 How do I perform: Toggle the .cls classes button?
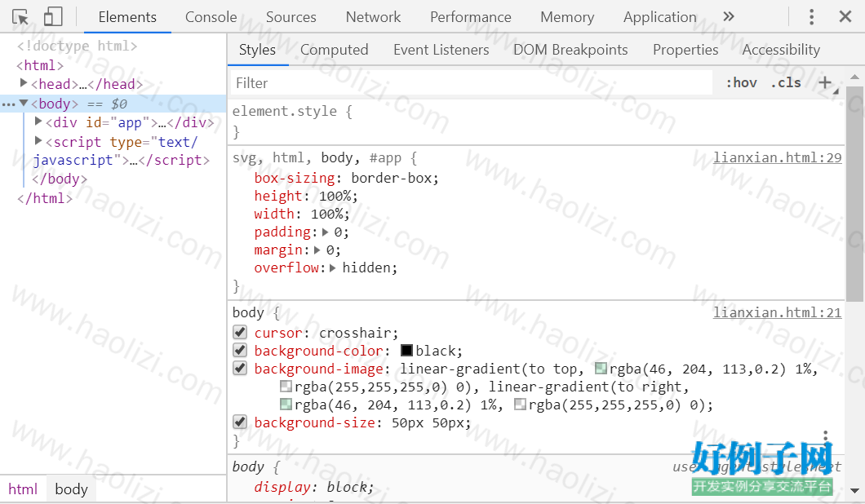[786, 82]
